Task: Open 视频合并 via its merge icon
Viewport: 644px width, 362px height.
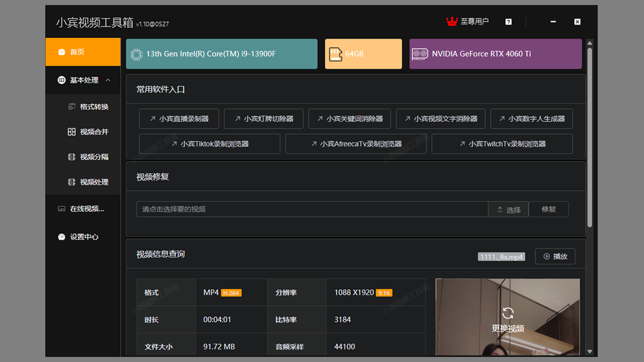Action: point(72,131)
